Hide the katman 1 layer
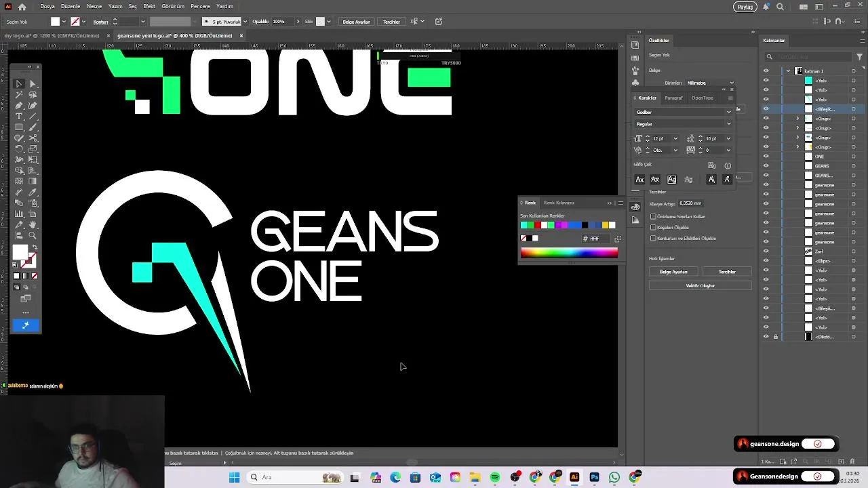This screenshot has height=488, width=868. pos(766,70)
